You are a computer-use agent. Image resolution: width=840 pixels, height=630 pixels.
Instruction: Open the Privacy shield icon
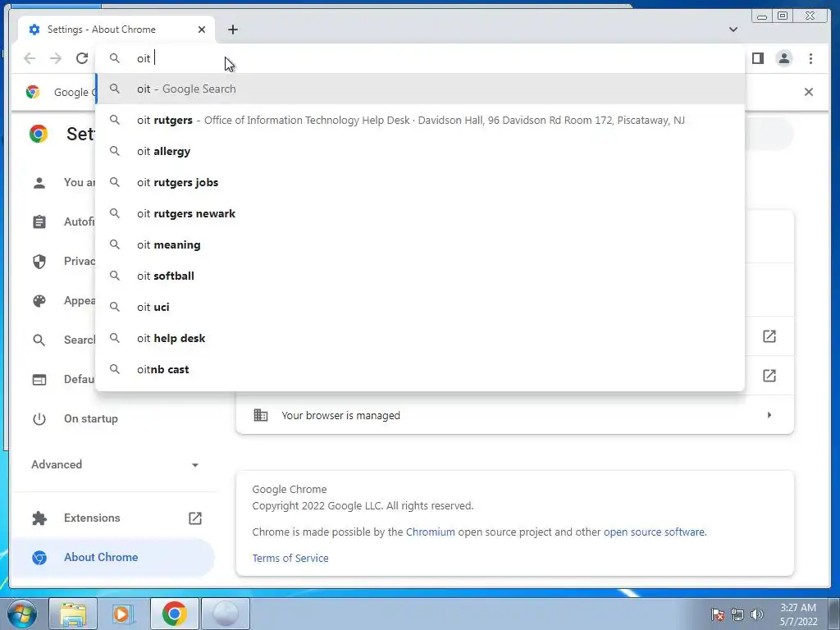[x=39, y=262]
